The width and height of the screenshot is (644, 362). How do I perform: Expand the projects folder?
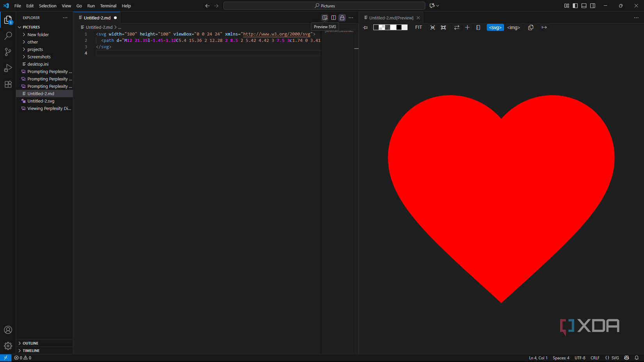click(x=44, y=49)
